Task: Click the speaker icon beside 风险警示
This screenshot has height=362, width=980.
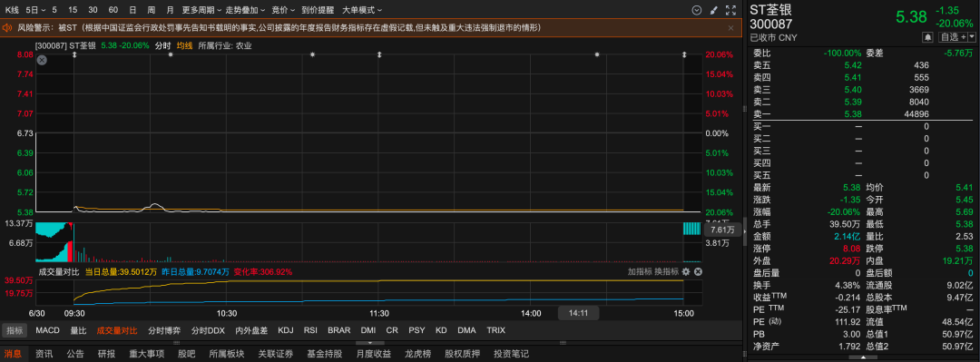Action: tap(7, 27)
